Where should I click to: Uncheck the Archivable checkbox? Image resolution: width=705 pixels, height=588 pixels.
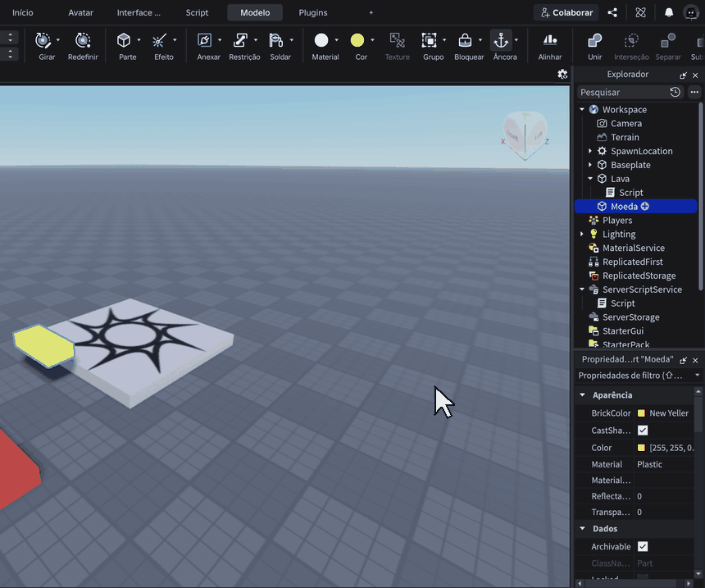[x=643, y=547]
